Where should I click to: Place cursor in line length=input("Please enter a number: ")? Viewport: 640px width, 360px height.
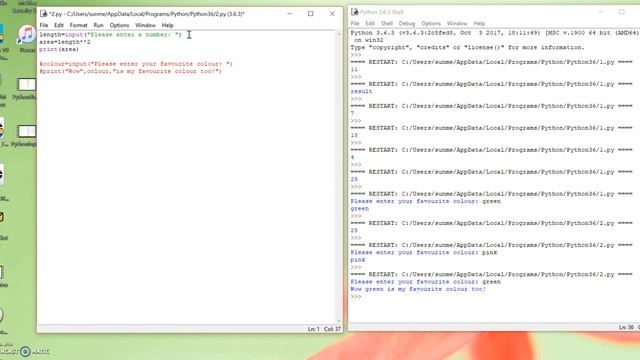(110, 35)
